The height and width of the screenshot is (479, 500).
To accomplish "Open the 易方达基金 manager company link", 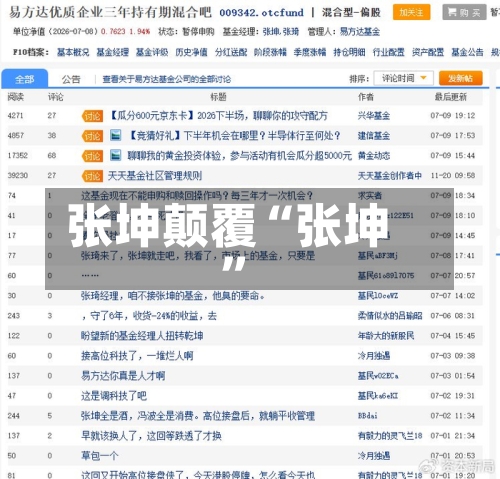I will click(x=360, y=32).
